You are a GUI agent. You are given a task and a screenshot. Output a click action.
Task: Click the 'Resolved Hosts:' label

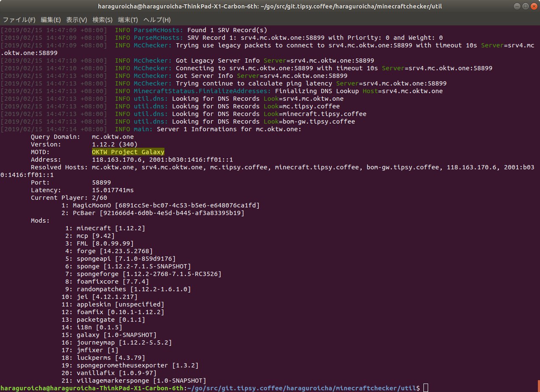[x=59, y=167]
